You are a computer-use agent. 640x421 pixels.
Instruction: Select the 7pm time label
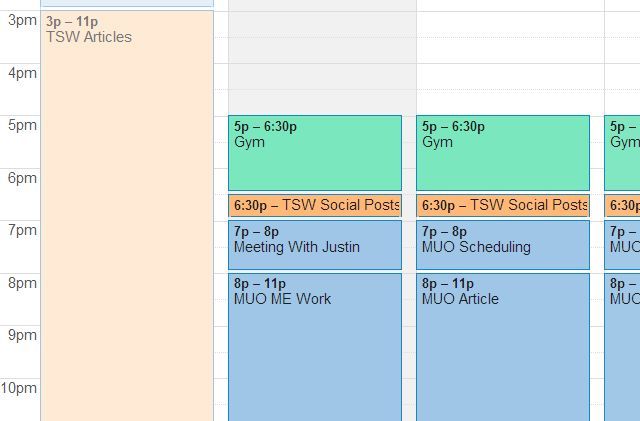[x=22, y=231]
